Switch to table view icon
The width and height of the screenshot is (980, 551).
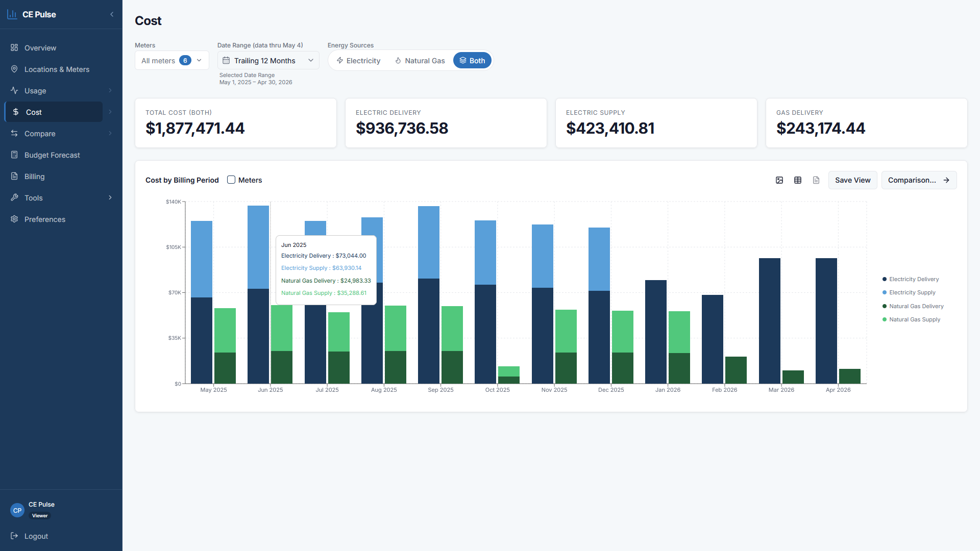tap(798, 180)
